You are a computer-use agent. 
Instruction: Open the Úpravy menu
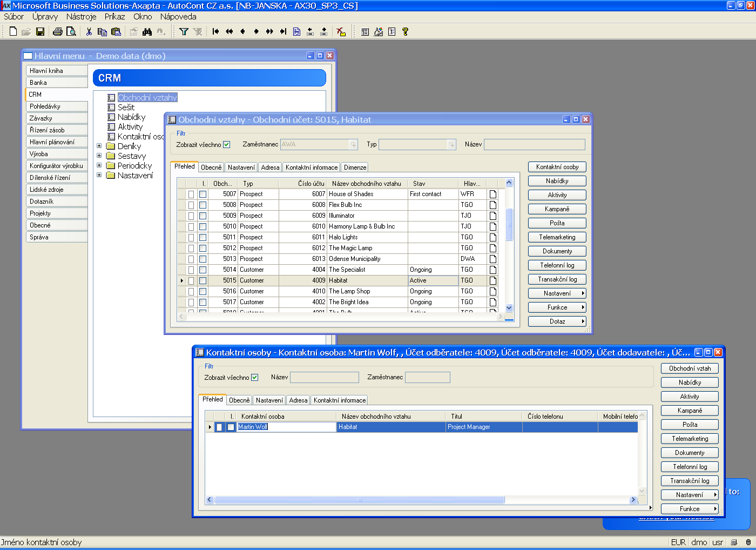(x=45, y=17)
